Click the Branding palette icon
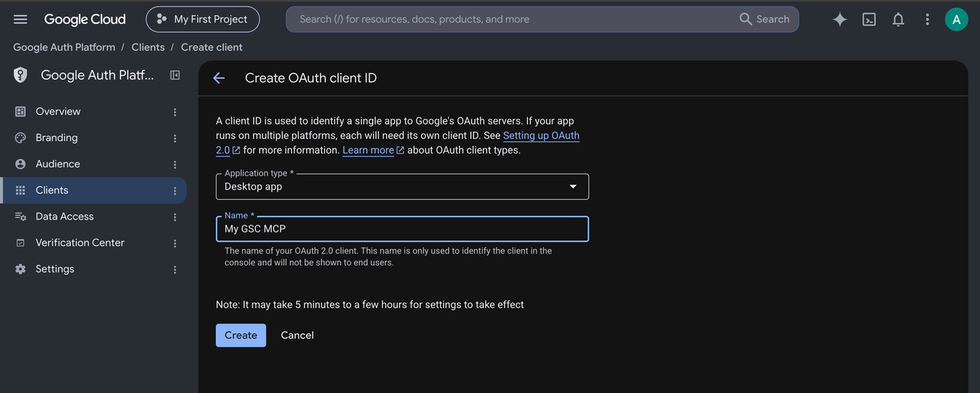Screen dimensions: 980x393 point(20,138)
